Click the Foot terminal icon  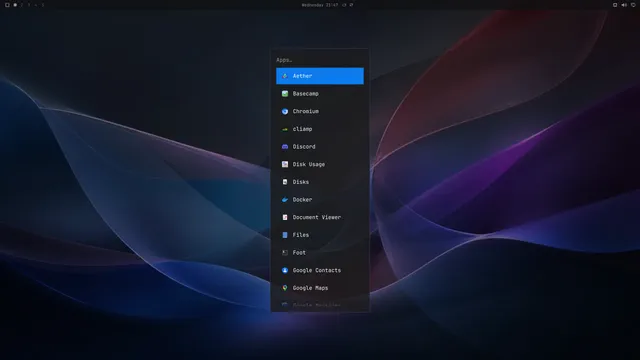pyautogui.click(x=285, y=252)
